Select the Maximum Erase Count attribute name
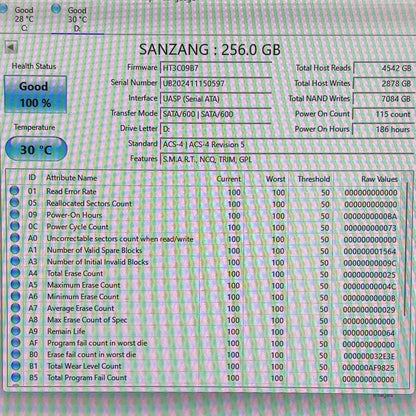 tap(84, 285)
